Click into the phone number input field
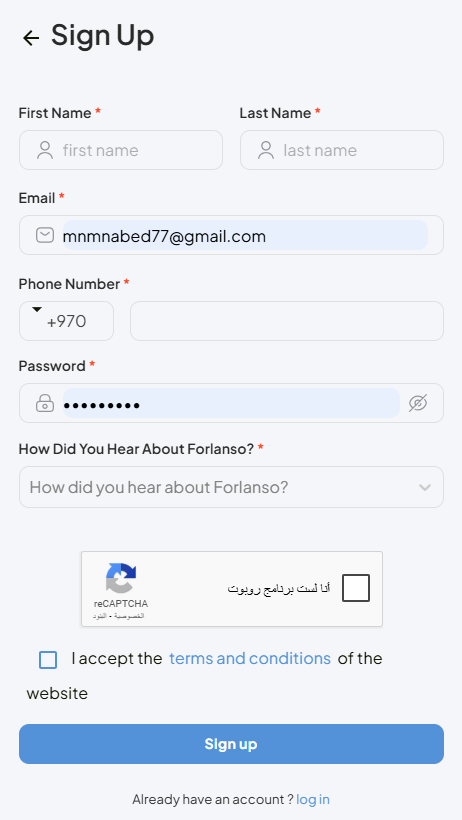The height and width of the screenshot is (820, 462). pos(287,321)
